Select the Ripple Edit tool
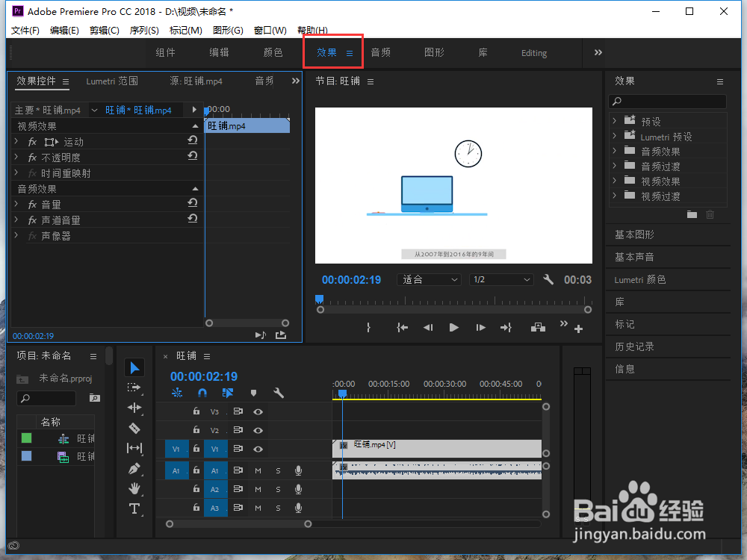Screen dimensions: 747x560 coord(134,408)
